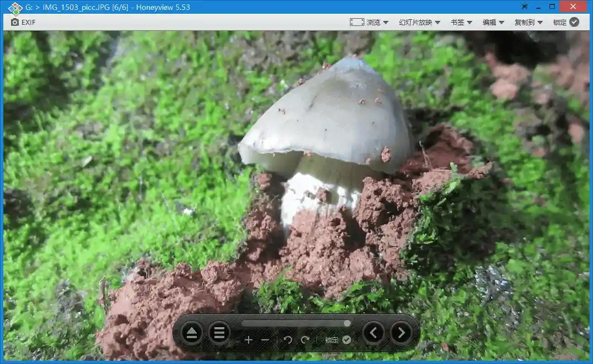Open the EXIF camera info panel

[x=23, y=22]
